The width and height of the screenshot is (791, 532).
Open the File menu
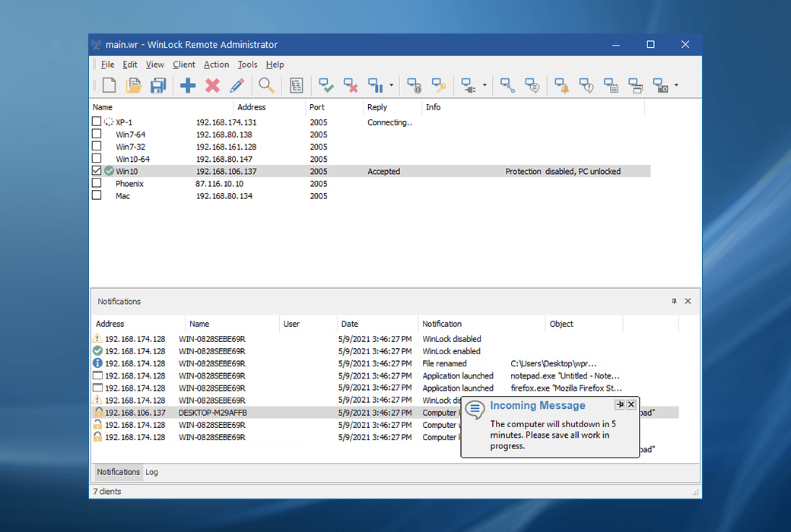point(107,65)
